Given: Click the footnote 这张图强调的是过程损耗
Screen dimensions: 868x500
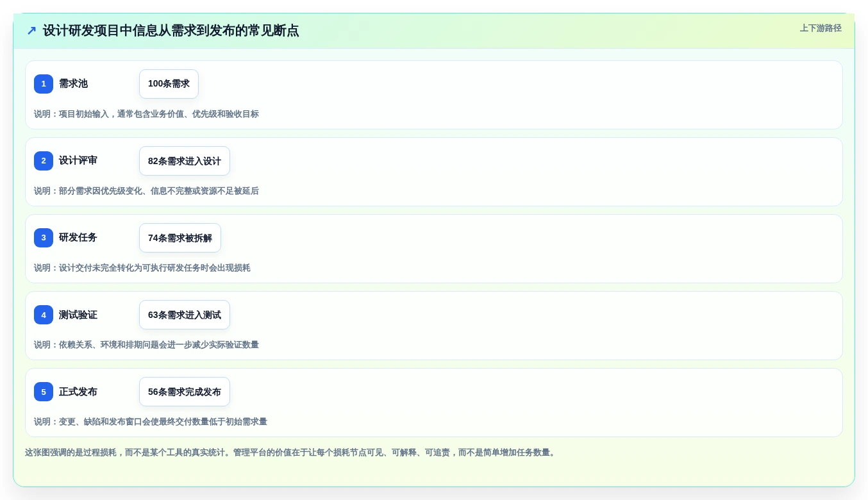Looking at the screenshot, I should point(291,453).
